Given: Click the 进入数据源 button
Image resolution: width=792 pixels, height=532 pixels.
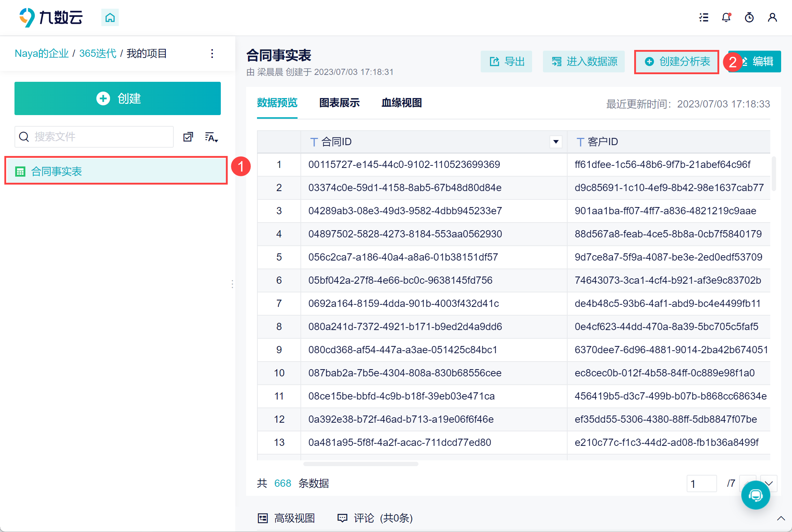Looking at the screenshot, I should [x=584, y=62].
